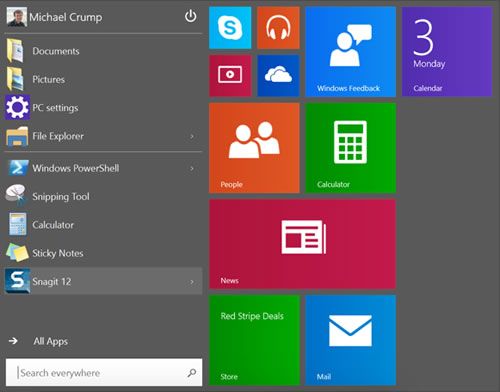Click the All Apps arrow icon
Screen dimensions: 500x392
pyautogui.click(x=13, y=341)
